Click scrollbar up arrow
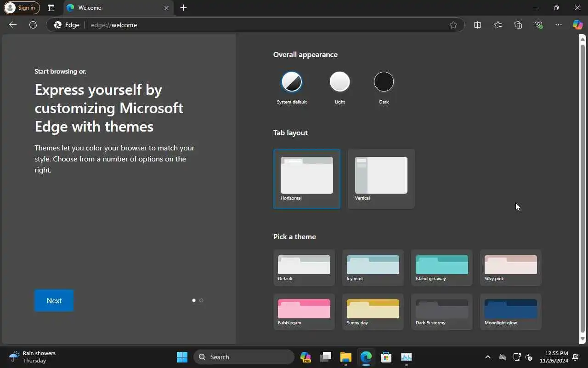 pos(582,39)
